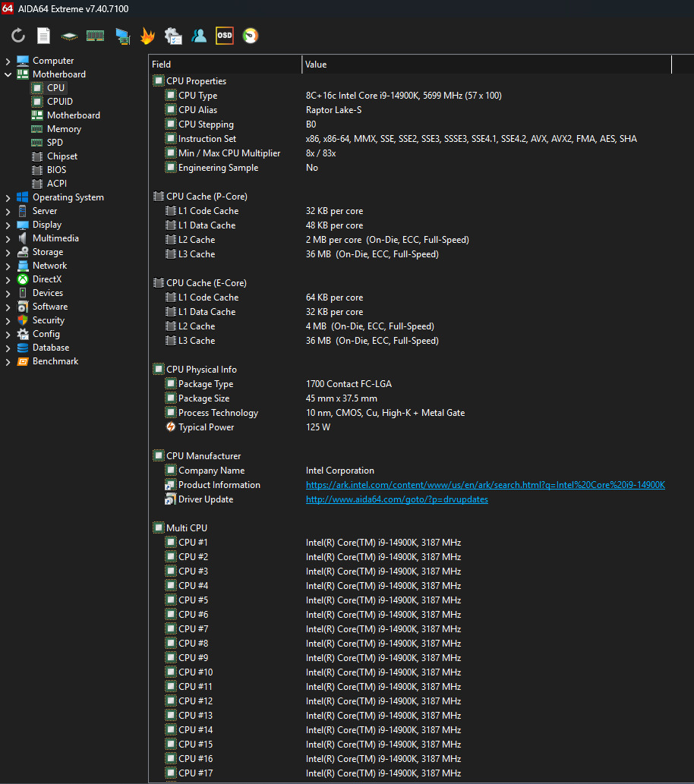Select the CPU Alias row
694x784 pixels.
[x=421, y=110]
